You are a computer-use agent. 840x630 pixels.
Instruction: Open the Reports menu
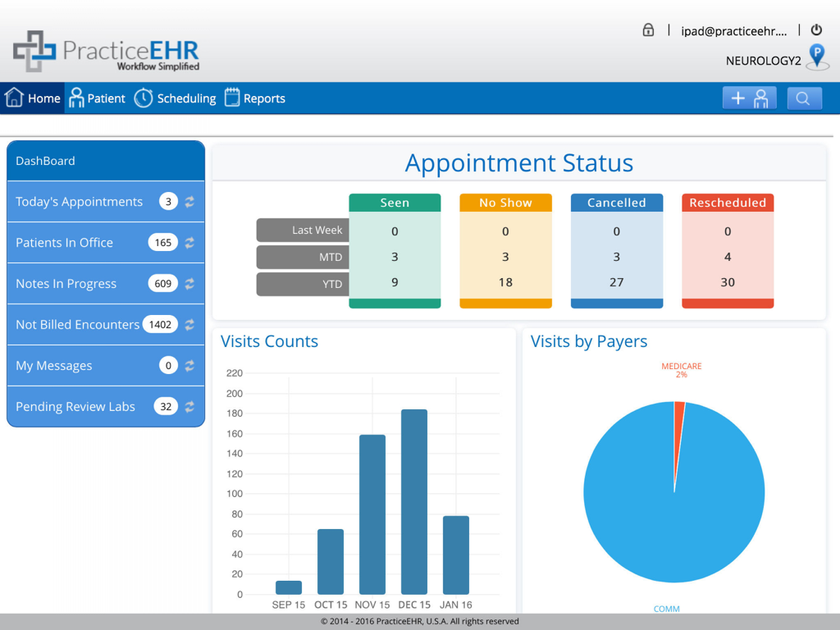(254, 98)
